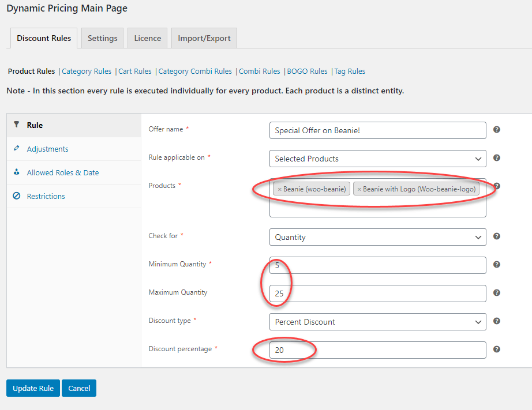Switch to the Discount Rules tab

[x=44, y=38]
